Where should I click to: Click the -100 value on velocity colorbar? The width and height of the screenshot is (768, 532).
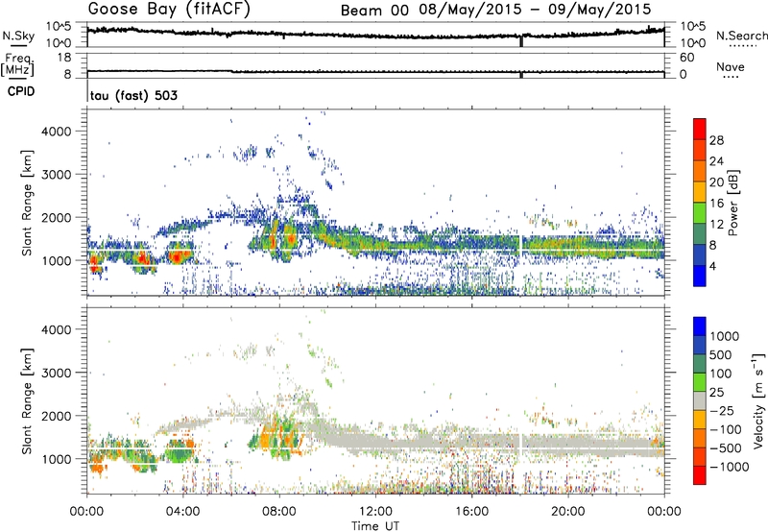click(726, 429)
